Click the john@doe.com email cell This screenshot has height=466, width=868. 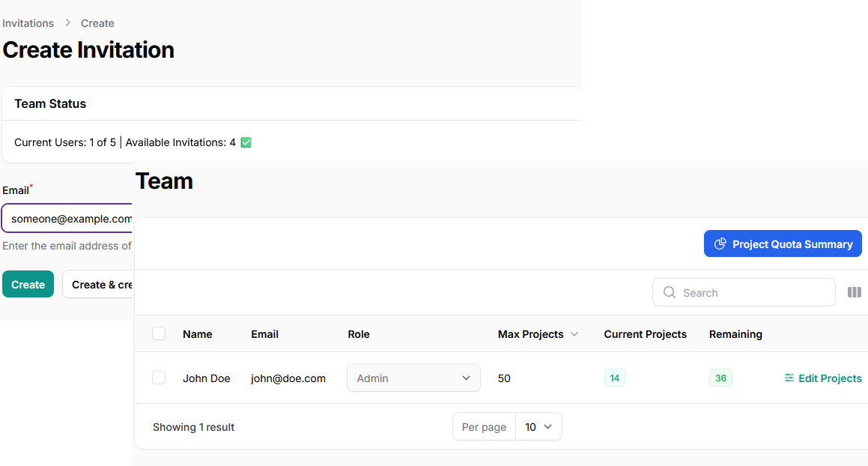(288, 378)
